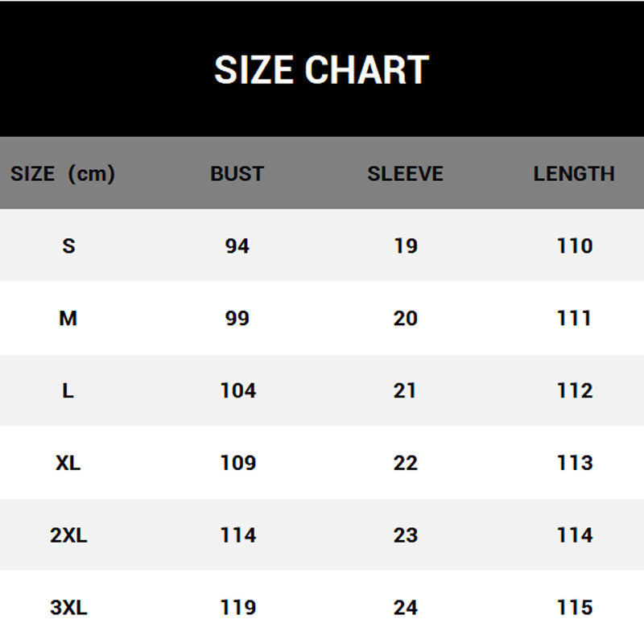The width and height of the screenshot is (644, 644).
Task: Select the 3XL size row label
Action: (68, 608)
